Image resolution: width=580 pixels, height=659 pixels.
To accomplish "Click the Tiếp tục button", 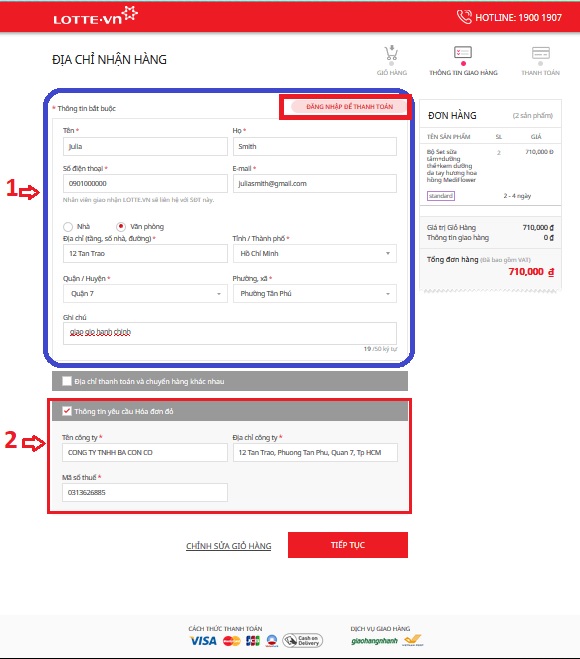I will [x=348, y=545].
